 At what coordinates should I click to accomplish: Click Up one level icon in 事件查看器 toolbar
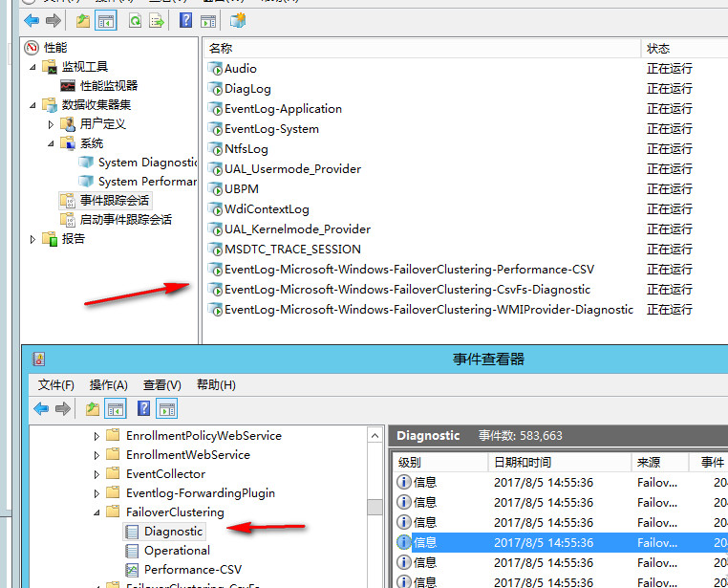[93, 409]
